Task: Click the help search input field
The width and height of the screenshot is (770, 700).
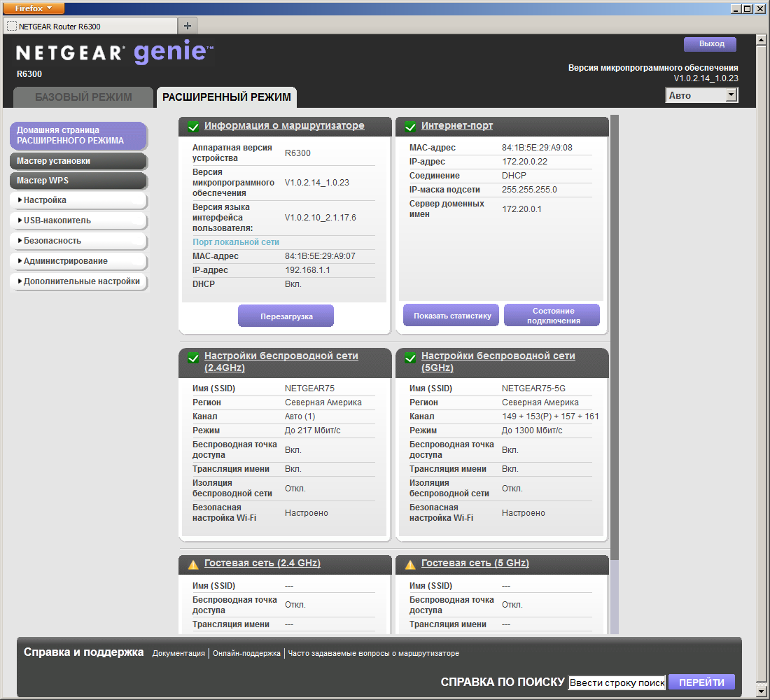Action: click(x=617, y=682)
